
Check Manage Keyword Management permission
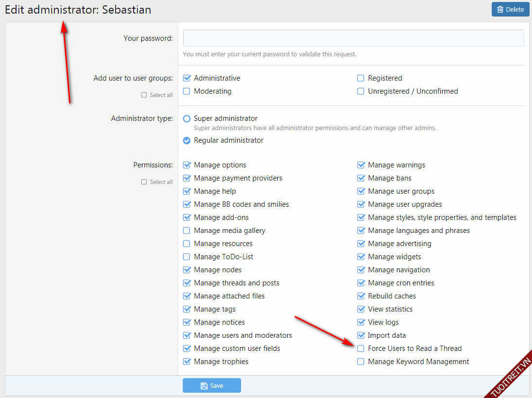(360, 362)
